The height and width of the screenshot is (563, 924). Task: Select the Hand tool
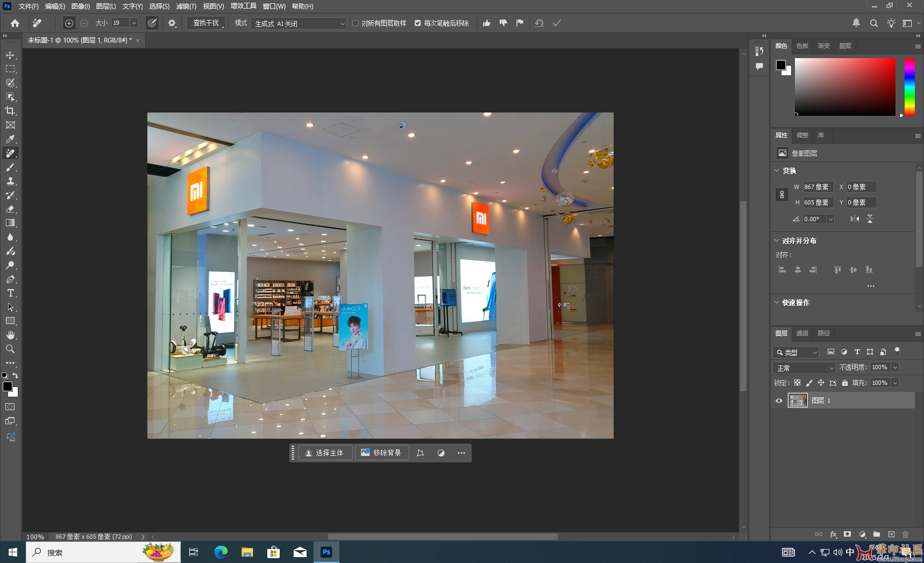(10, 335)
